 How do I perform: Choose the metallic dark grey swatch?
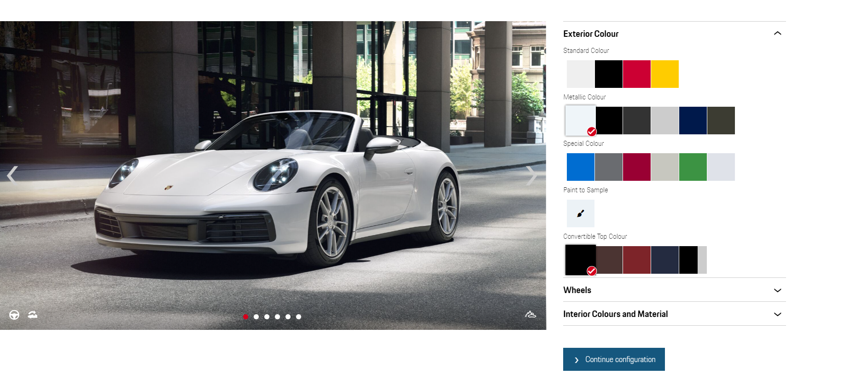637,121
